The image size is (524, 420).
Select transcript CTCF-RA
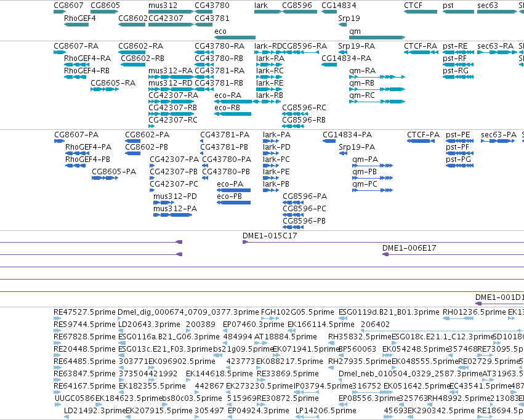point(421,52)
